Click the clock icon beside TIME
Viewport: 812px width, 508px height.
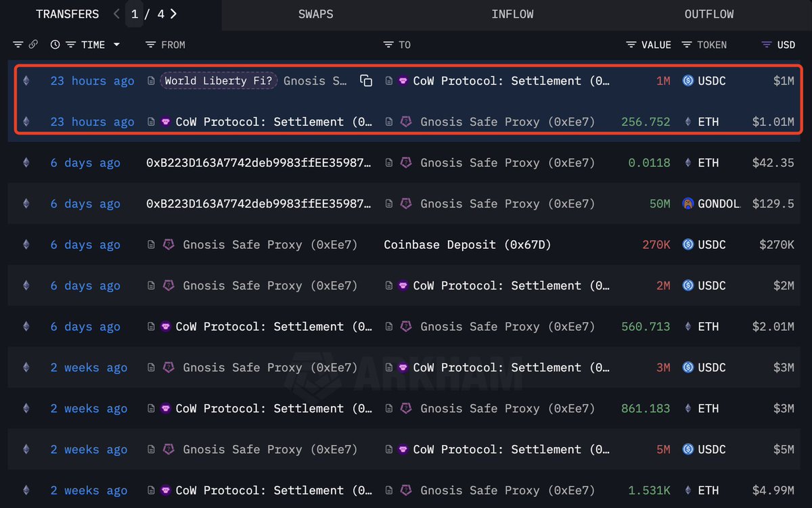pos(55,45)
